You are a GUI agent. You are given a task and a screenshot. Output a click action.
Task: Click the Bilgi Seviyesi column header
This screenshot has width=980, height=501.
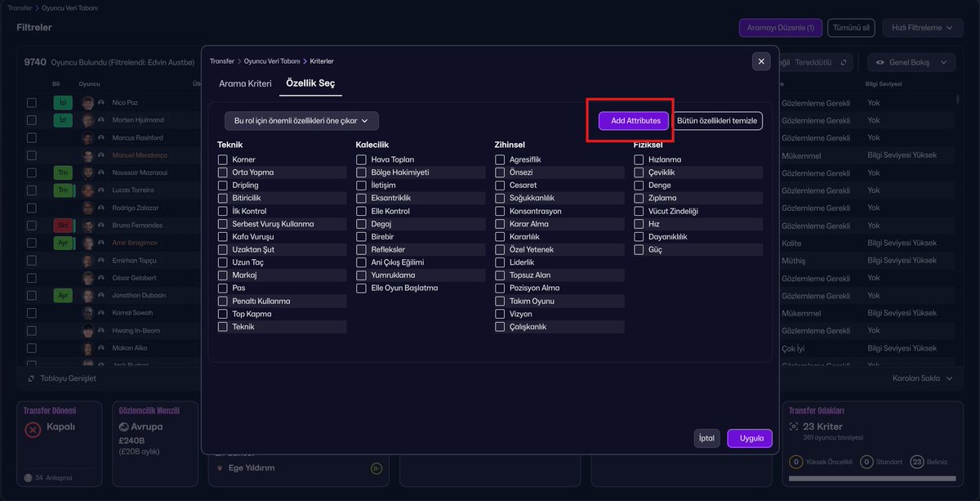(x=885, y=83)
